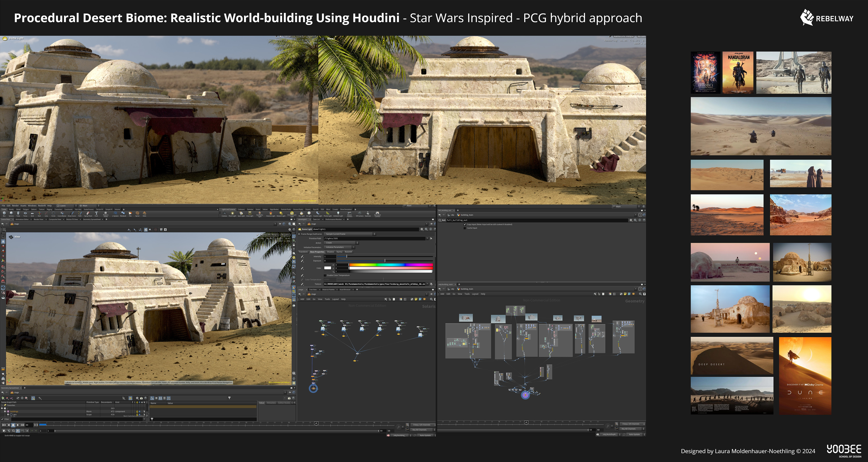Jump to first frame button
The width and height of the screenshot is (868, 462).
4,425
